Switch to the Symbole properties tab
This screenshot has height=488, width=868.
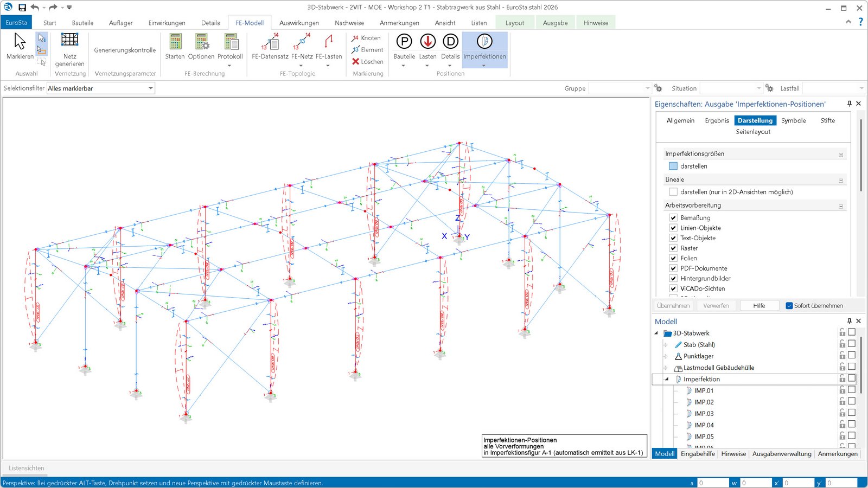point(793,120)
